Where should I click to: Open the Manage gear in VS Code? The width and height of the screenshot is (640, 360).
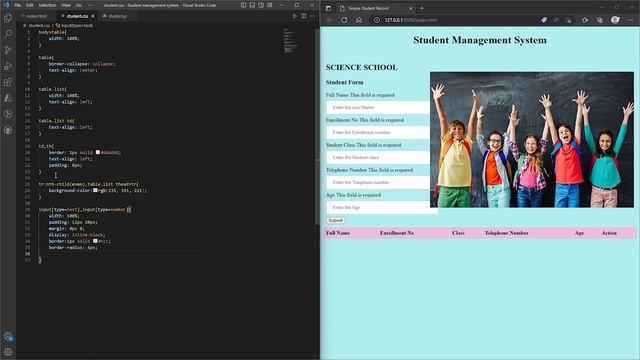pyautogui.click(x=8, y=352)
